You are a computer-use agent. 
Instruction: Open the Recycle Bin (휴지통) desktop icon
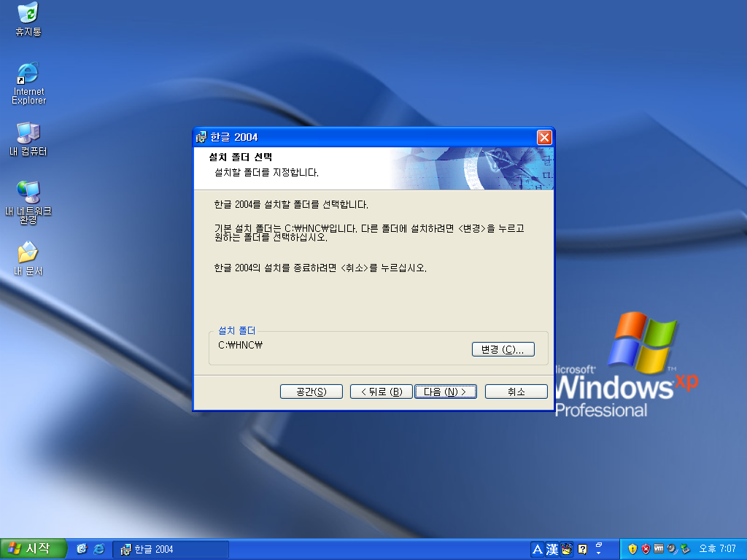coord(28,19)
